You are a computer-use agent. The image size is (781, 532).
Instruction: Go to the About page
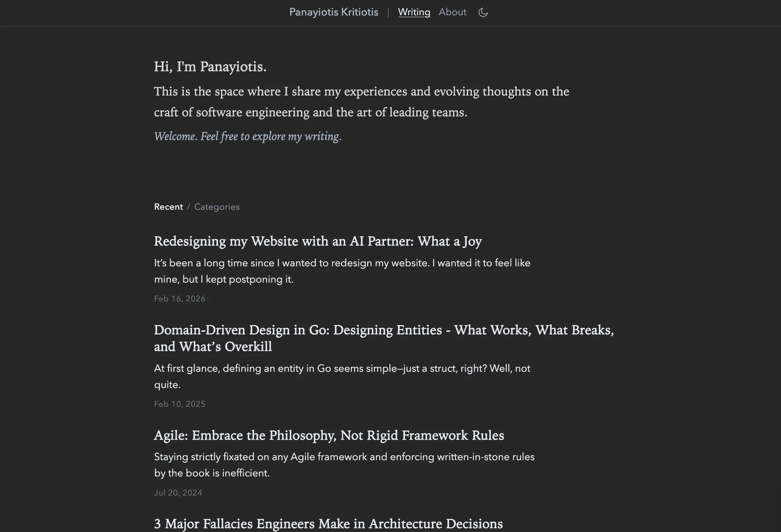point(452,12)
